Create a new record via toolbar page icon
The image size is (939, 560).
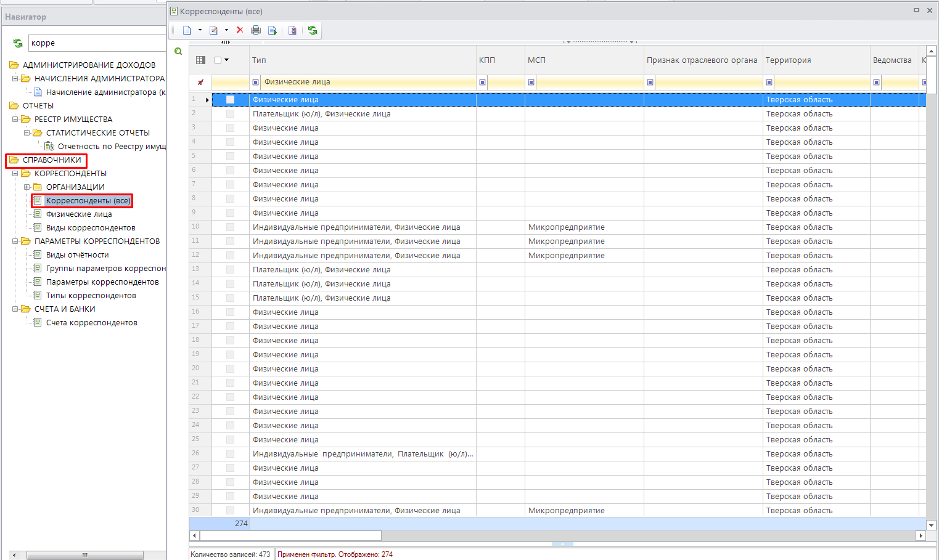(187, 30)
